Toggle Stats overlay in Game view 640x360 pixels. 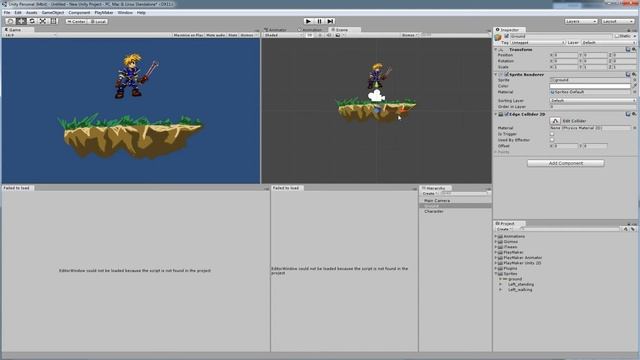click(x=233, y=36)
